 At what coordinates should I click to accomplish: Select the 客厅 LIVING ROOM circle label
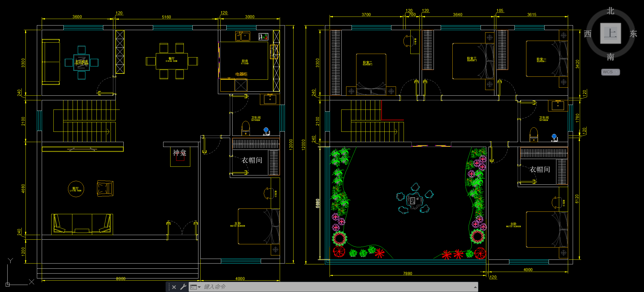point(76,189)
